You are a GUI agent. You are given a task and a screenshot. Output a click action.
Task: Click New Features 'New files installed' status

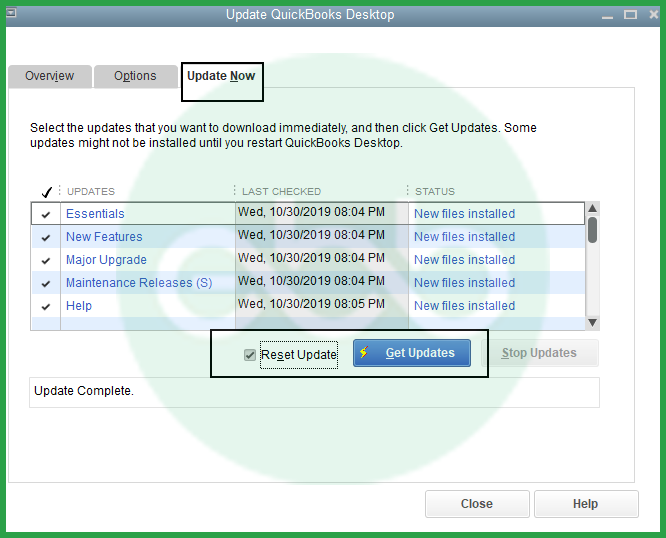[464, 237]
